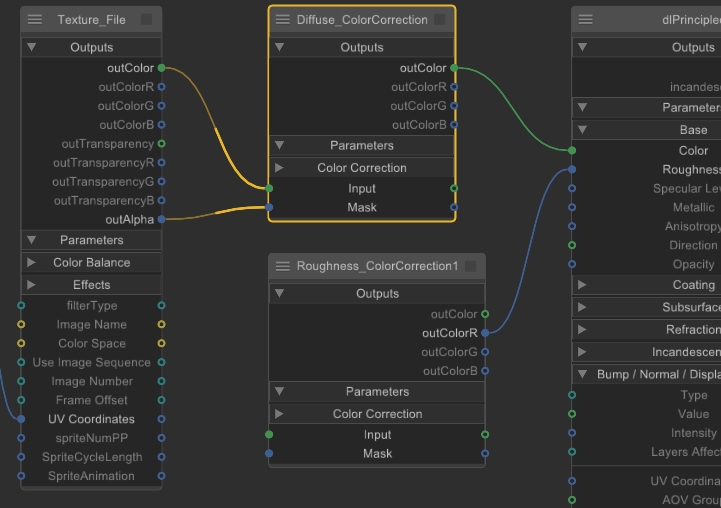Toggle the square box on Roughness_ColorCorrection1 header
This screenshot has height=508, width=721.
coord(471,266)
